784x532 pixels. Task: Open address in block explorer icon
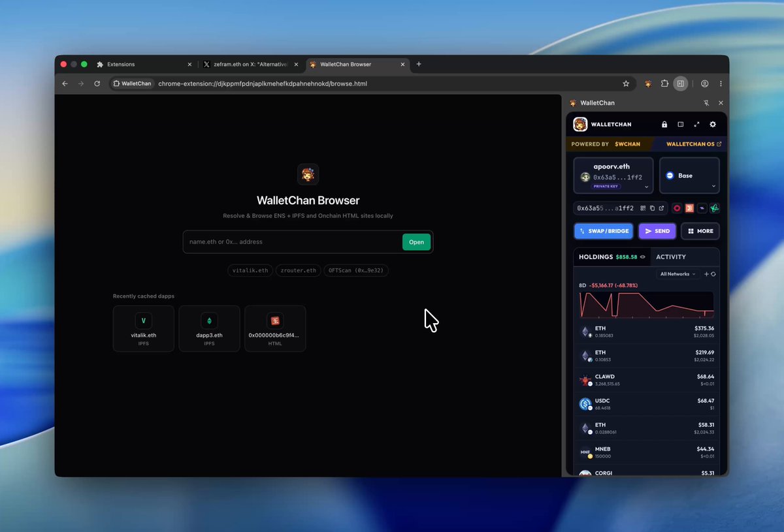tap(661, 208)
